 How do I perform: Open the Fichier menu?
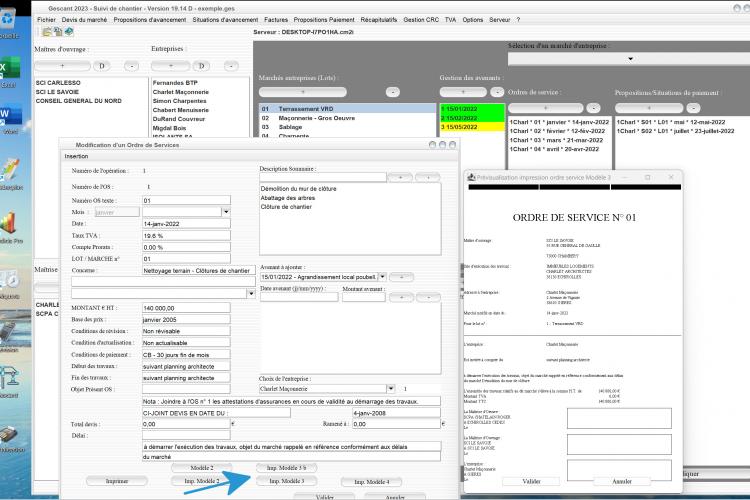click(46, 20)
